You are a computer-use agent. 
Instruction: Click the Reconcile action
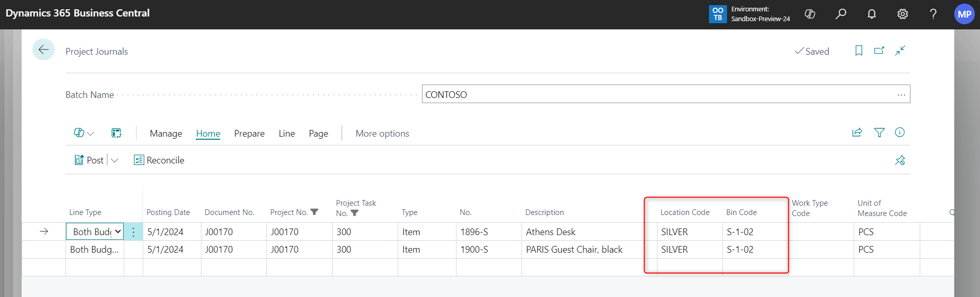point(159,160)
